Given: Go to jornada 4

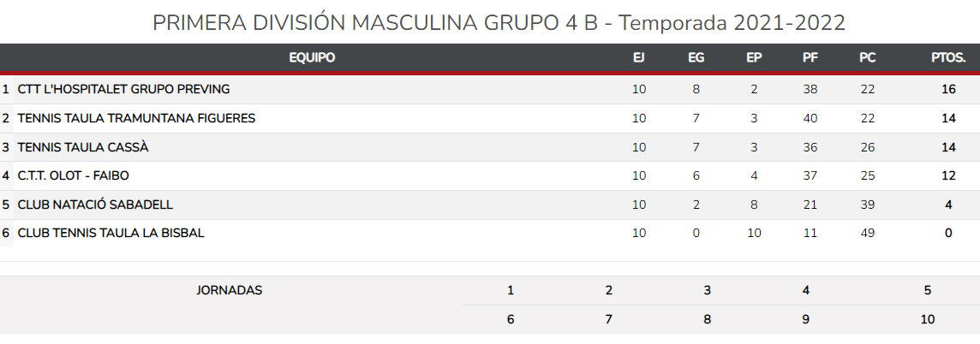Looking at the screenshot, I should tap(806, 291).
